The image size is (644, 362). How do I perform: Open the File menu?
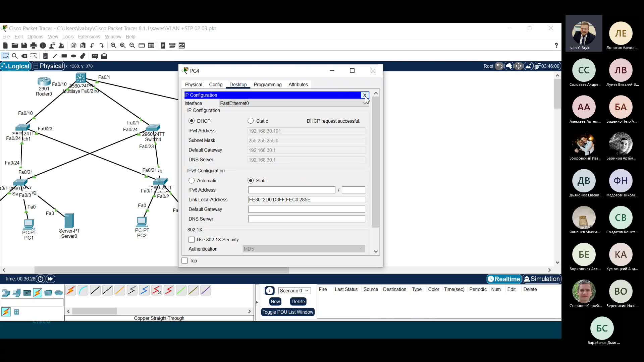[x=6, y=37]
